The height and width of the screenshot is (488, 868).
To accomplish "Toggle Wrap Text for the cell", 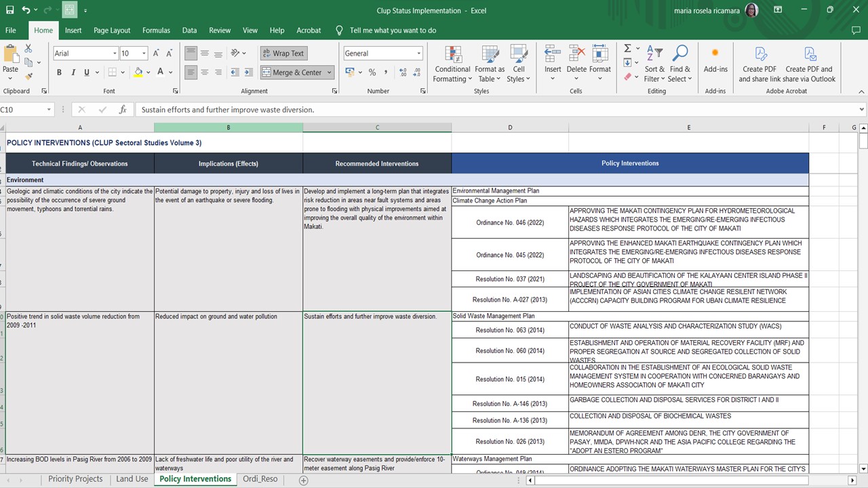I will tap(283, 54).
